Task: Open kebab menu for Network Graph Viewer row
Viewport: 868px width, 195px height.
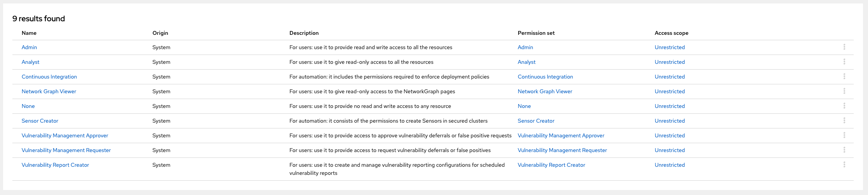Action: 844,91
